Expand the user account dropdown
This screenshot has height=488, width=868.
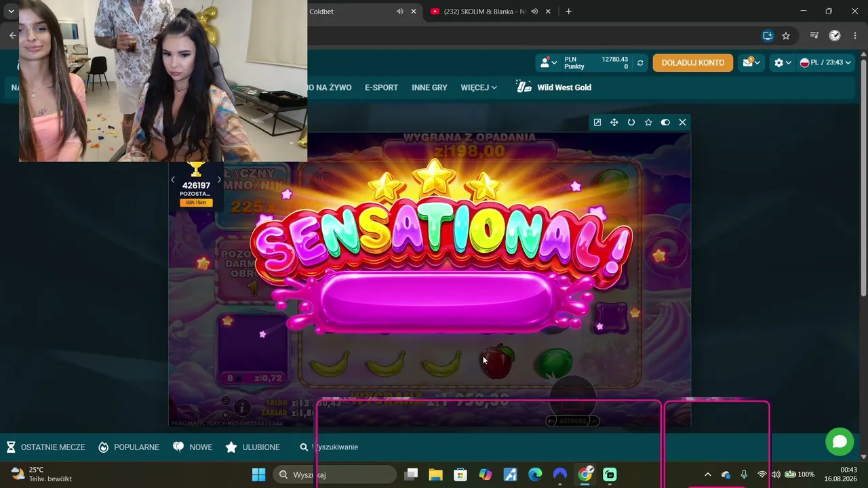click(x=548, y=63)
